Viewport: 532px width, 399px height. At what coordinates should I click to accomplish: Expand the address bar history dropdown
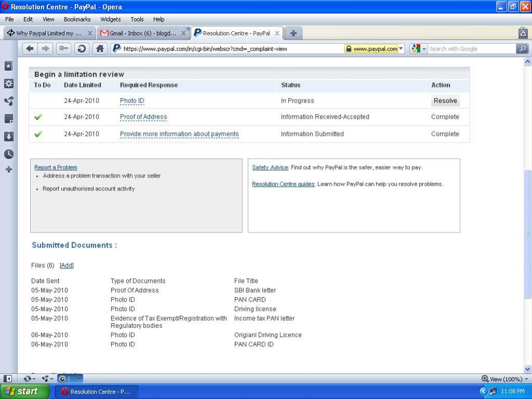(x=401, y=49)
